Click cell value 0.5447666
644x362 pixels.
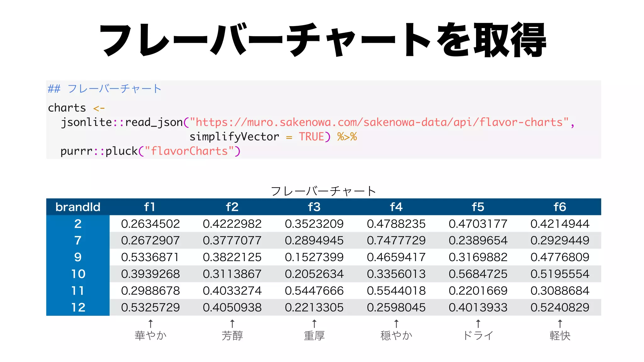(x=314, y=291)
